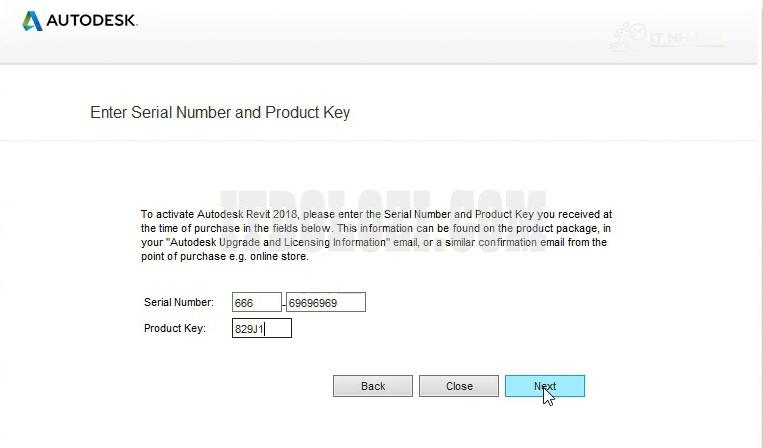Viewport: 763px width, 448px height.
Task: Click the "Enter Serial Number and Product Key" heading
Action: point(220,112)
